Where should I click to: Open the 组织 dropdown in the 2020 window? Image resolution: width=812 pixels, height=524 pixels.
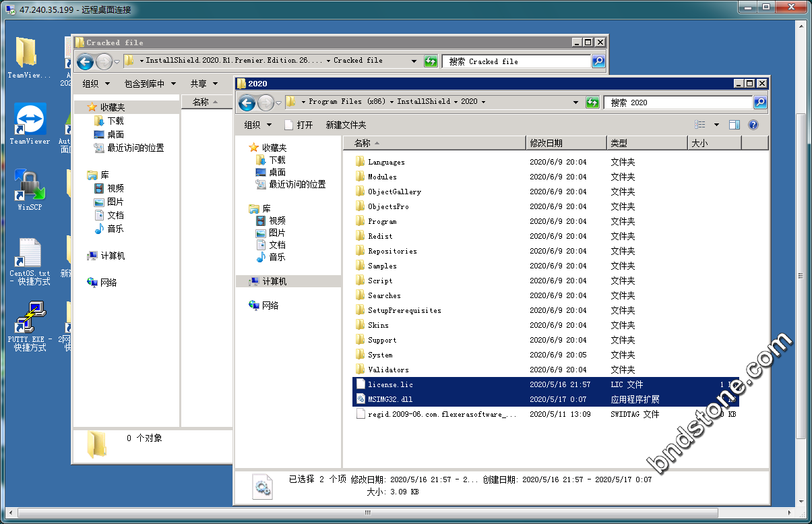(x=258, y=125)
